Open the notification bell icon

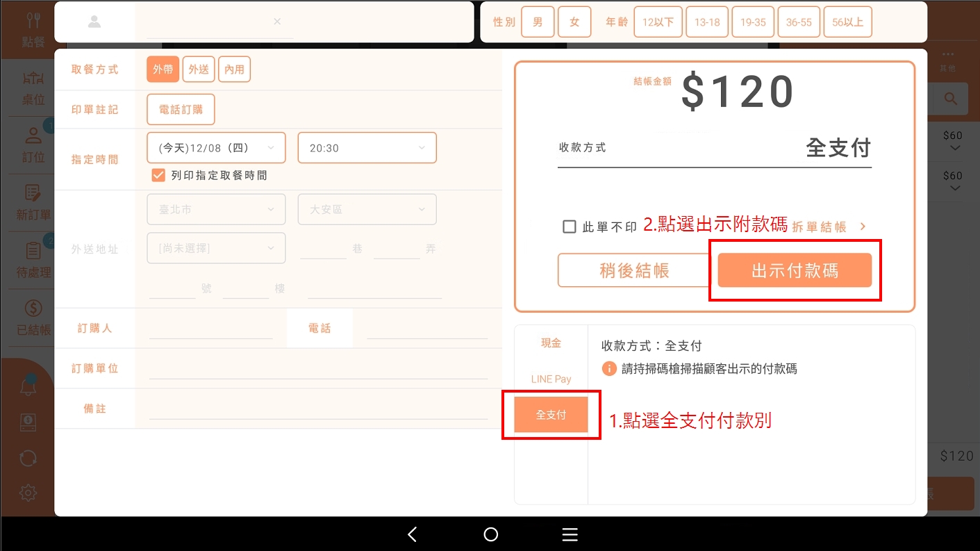coord(28,388)
